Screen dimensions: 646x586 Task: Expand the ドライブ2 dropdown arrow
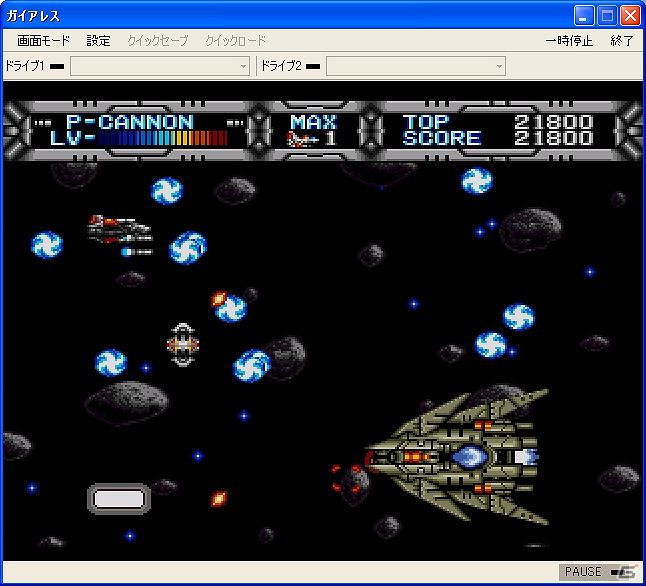coord(499,66)
